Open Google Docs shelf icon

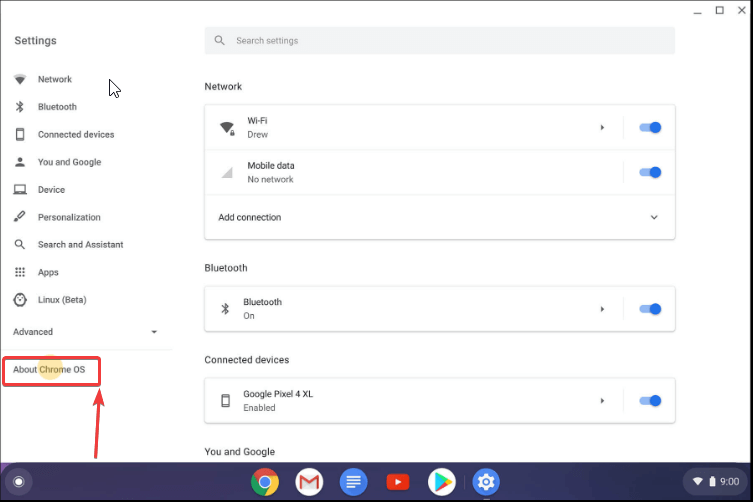(353, 481)
